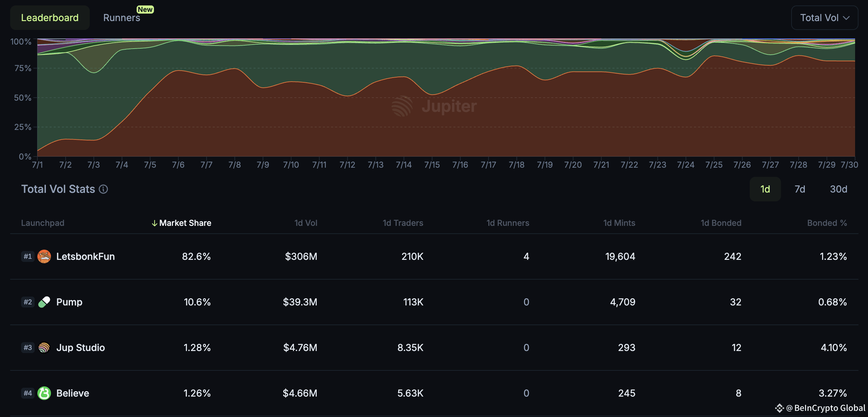The height and width of the screenshot is (417, 868).
Task: Click Jup Studio's 1.28% market share
Action: (x=197, y=348)
